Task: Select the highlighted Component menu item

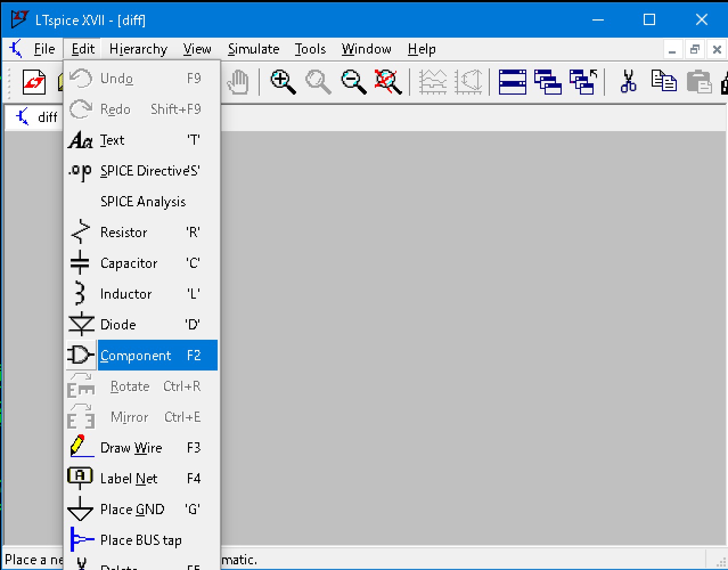Action: [x=142, y=355]
